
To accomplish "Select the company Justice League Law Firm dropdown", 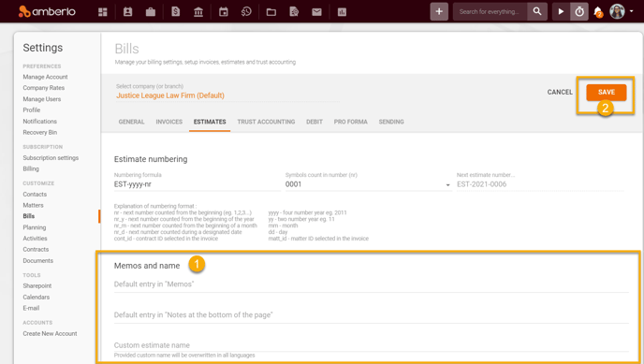I will 227,95.
